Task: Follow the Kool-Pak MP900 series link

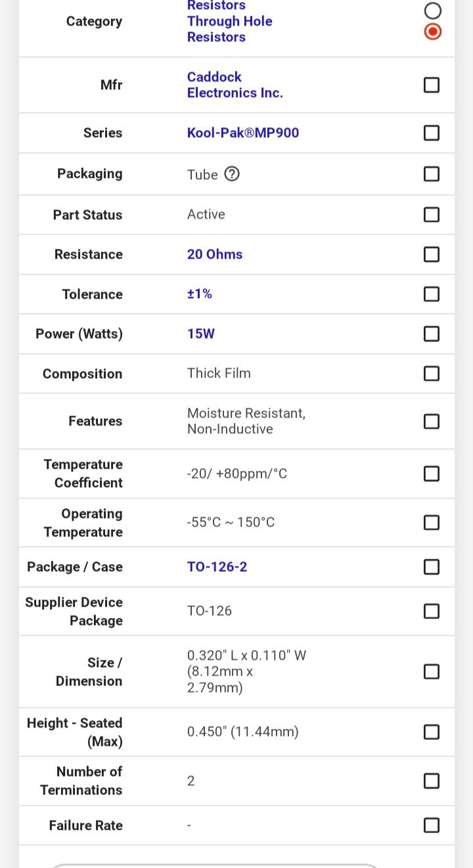Action: [x=243, y=133]
